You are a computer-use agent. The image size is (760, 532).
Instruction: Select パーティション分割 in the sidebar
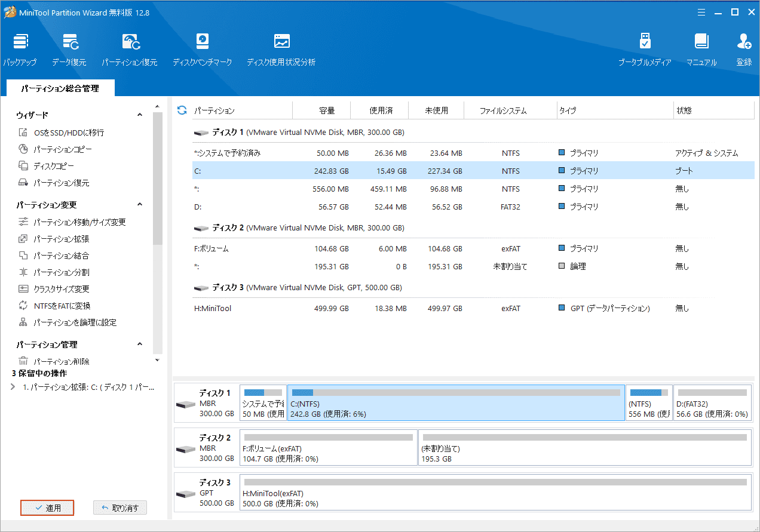(54, 272)
